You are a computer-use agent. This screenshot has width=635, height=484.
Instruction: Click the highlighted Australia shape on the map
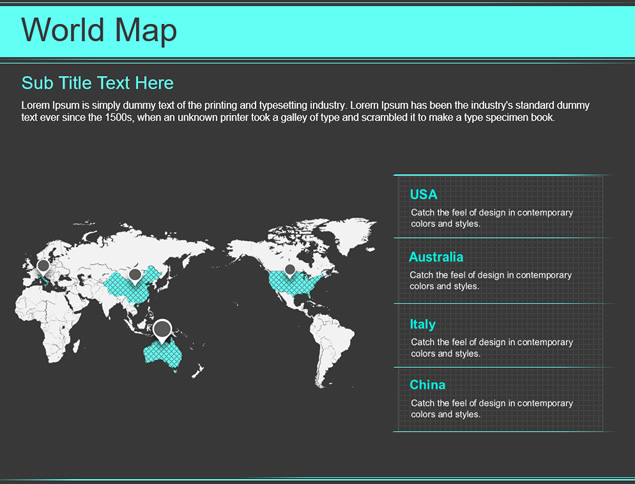(x=164, y=355)
